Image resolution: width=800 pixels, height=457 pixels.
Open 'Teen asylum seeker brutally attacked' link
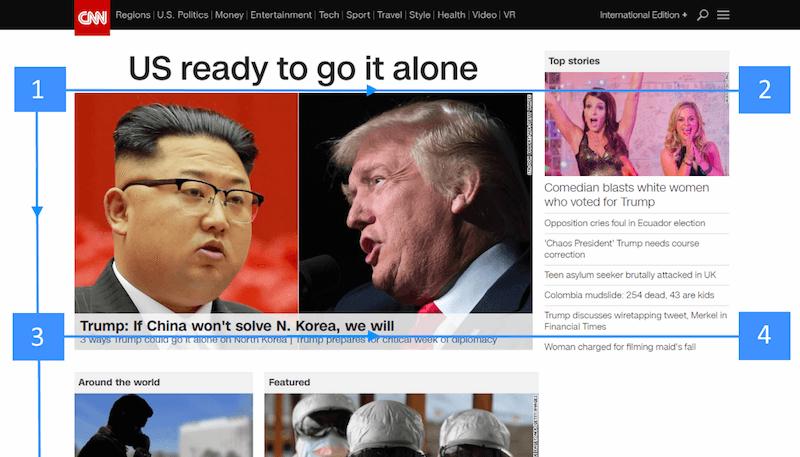tap(630, 274)
